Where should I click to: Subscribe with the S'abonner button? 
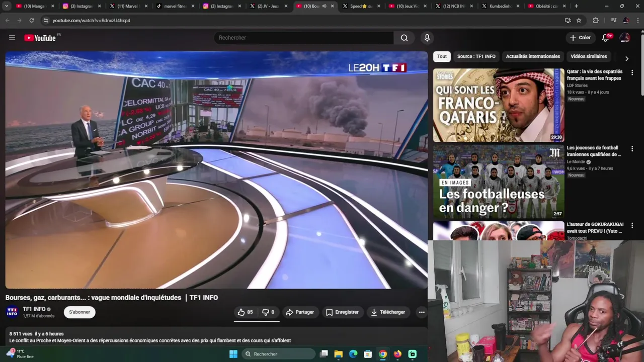(x=79, y=312)
